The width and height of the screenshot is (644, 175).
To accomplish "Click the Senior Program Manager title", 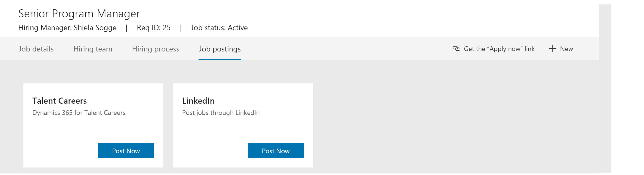I will click(x=79, y=14).
